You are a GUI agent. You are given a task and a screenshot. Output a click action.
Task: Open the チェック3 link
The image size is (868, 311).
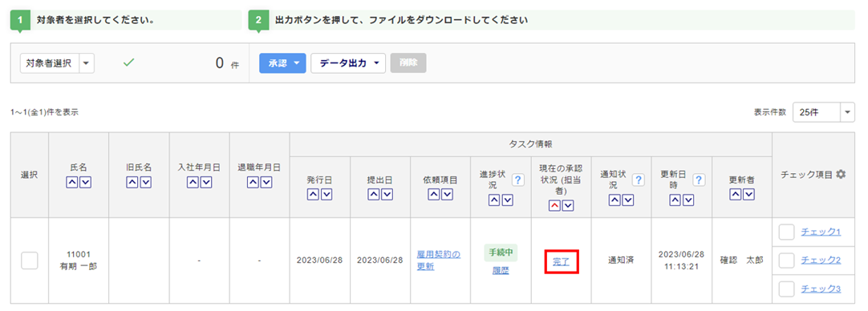click(x=821, y=289)
